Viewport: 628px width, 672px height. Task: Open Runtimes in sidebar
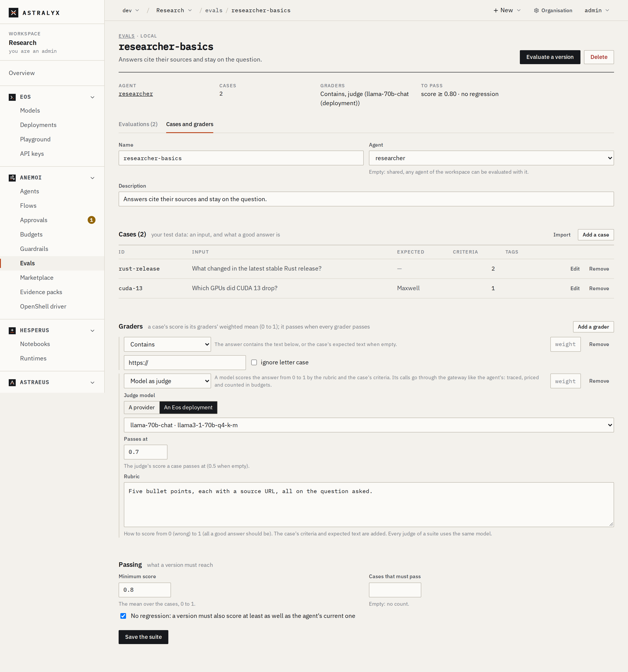[33, 358]
